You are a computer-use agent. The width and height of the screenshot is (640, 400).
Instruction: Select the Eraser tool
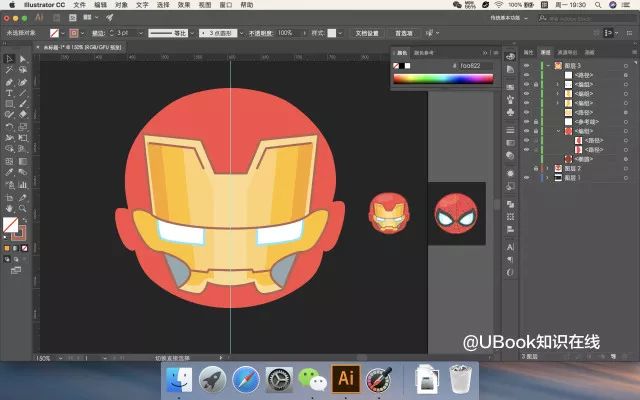[22, 115]
